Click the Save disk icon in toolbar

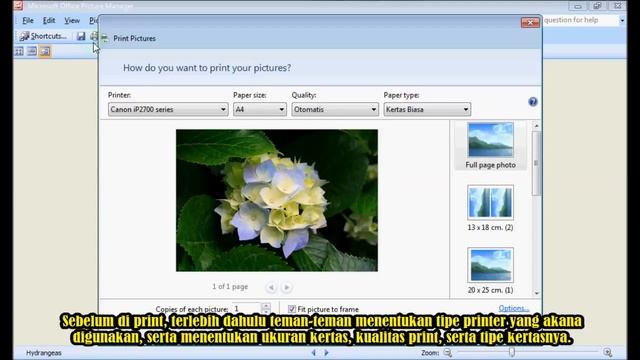click(81, 36)
